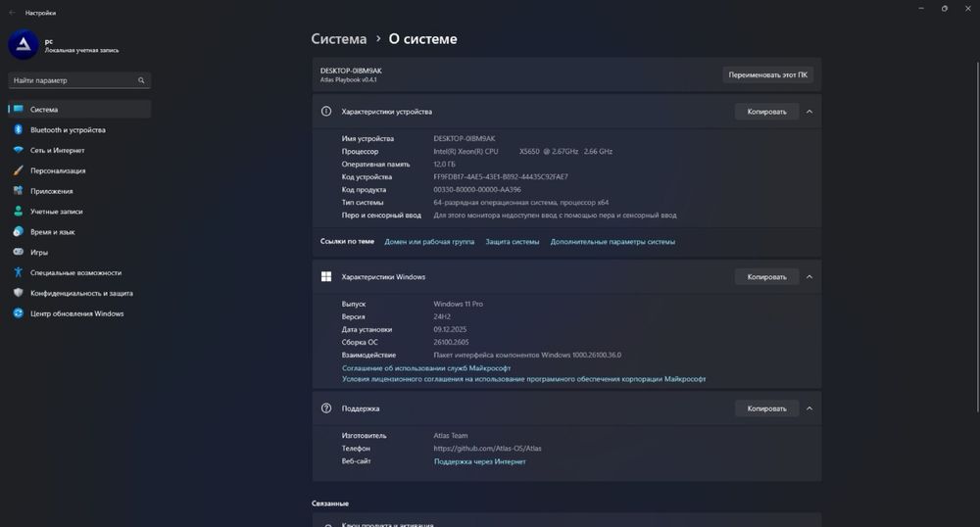
Task: Open the Приложения icon in sidebar
Action: click(x=18, y=190)
